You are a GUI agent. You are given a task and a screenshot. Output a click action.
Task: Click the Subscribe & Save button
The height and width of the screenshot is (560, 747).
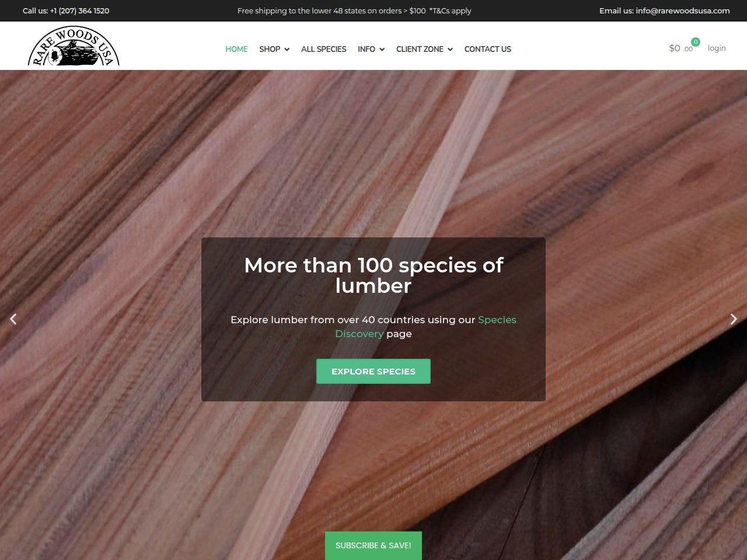(373, 545)
